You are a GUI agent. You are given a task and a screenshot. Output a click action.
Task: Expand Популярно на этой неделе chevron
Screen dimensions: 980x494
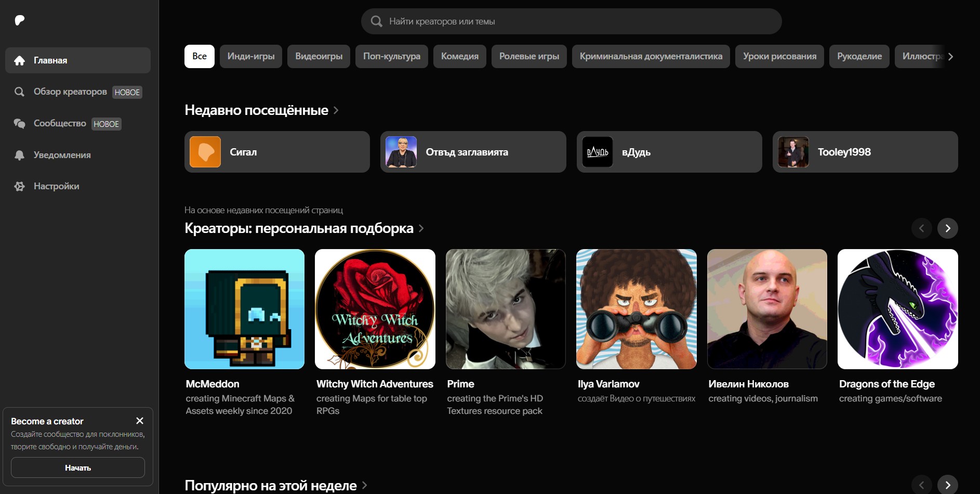[x=365, y=485]
